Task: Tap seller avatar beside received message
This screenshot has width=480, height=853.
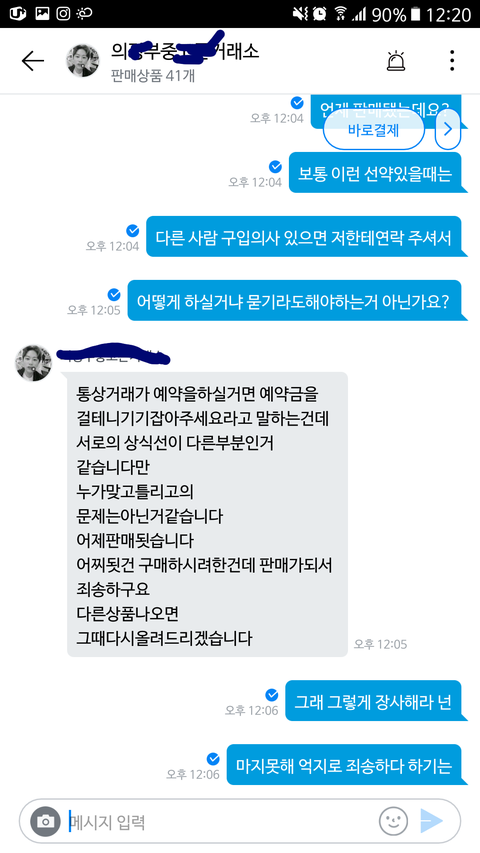Action: pos(33,362)
